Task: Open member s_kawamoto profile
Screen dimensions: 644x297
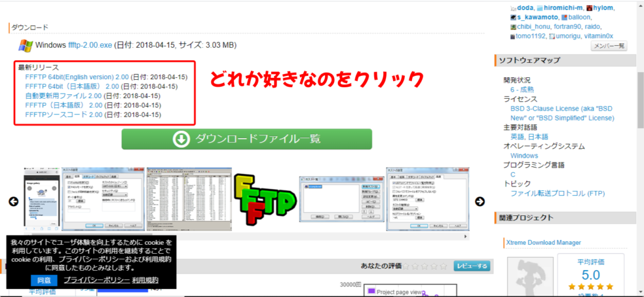Action: tap(538, 17)
